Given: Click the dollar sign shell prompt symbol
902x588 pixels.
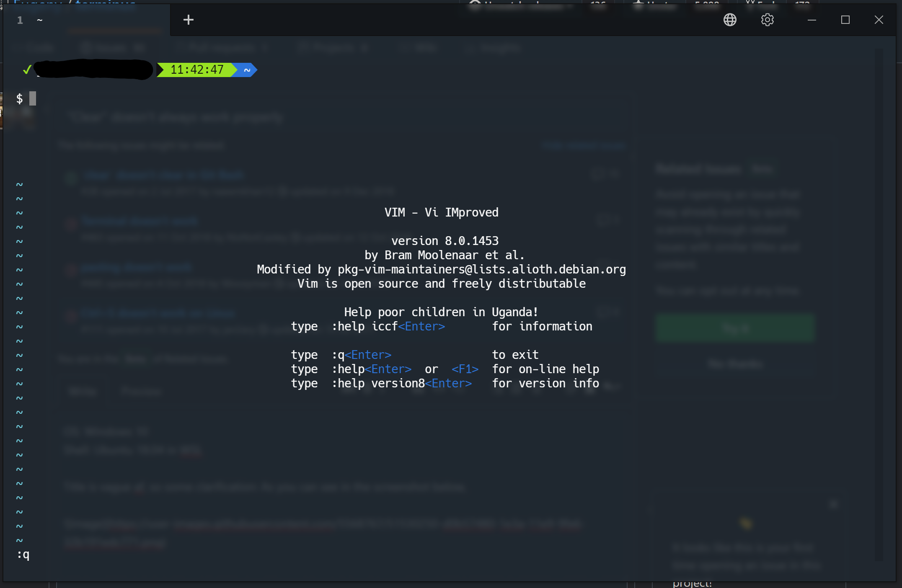Looking at the screenshot, I should [19, 98].
